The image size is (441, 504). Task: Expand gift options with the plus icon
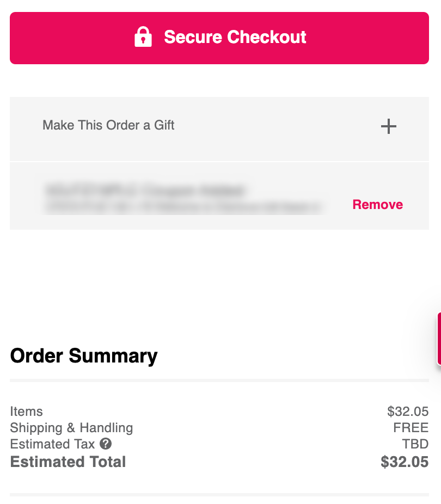(389, 126)
